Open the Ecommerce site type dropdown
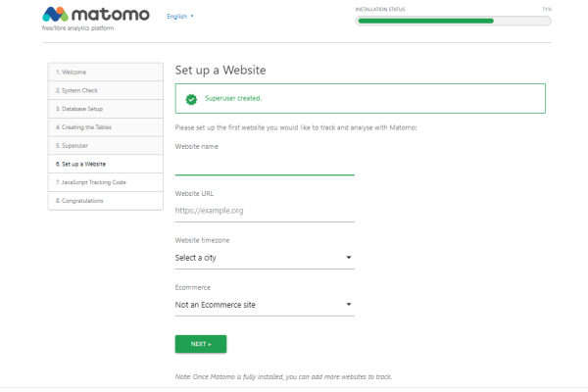The height and width of the screenshot is (392, 588). pos(264,305)
